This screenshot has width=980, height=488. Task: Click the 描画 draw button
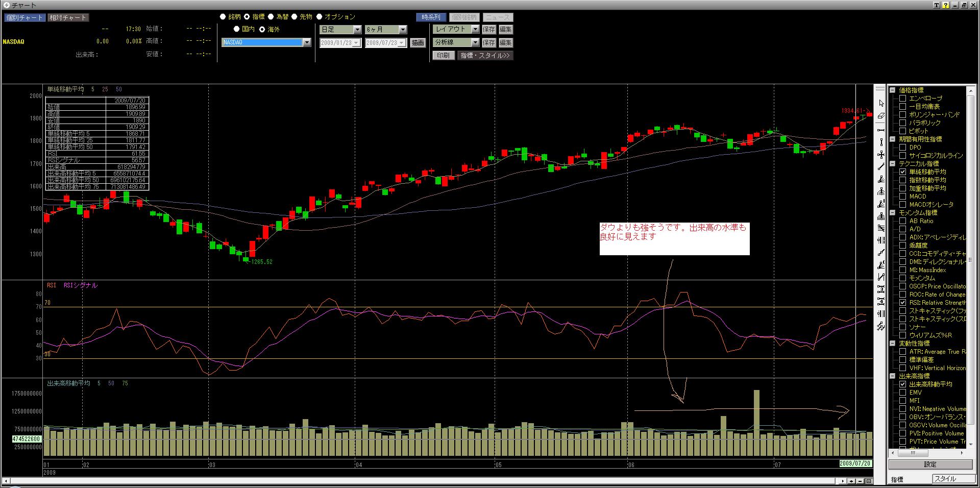[418, 43]
